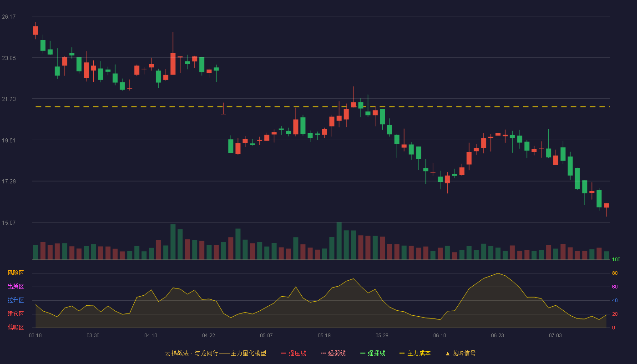Click the green 100 indicator axis value
The image size is (637, 364).
point(616,259)
